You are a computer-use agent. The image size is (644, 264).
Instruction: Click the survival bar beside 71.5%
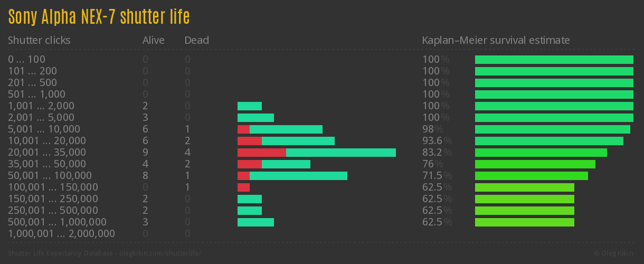point(531,176)
